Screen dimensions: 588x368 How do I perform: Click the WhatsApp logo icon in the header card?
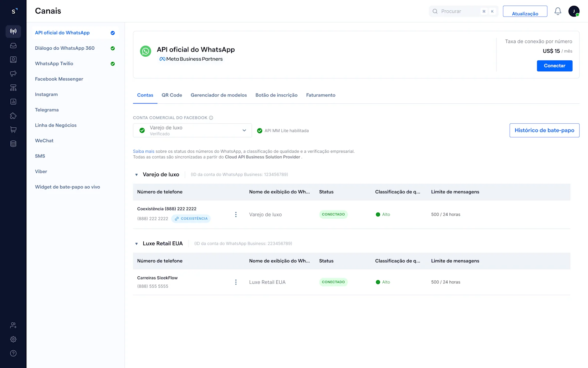tap(146, 51)
